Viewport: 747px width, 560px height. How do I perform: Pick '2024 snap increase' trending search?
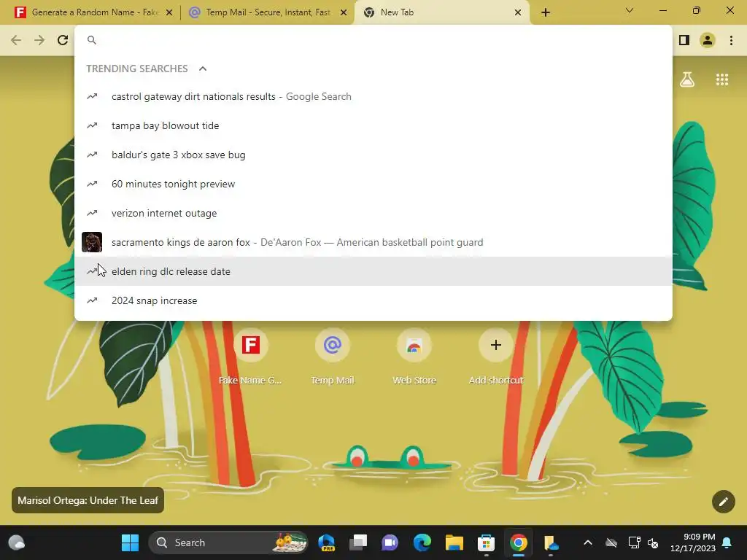click(x=373, y=300)
